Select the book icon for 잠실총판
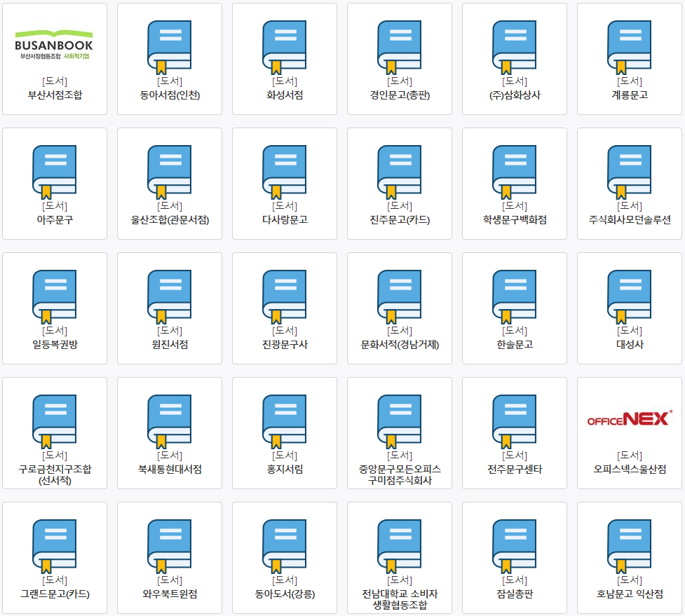685x616 pixels. [x=514, y=547]
